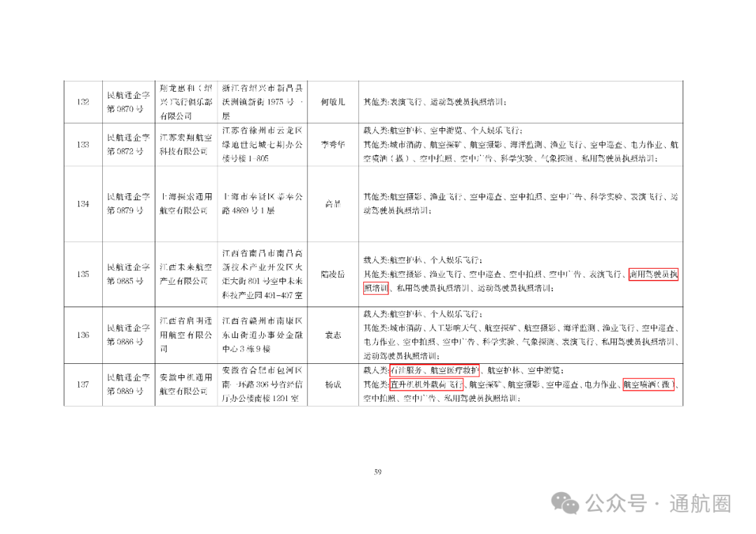Click the business scope cell of row 134
The image size is (756, 534).
(521, 204)
